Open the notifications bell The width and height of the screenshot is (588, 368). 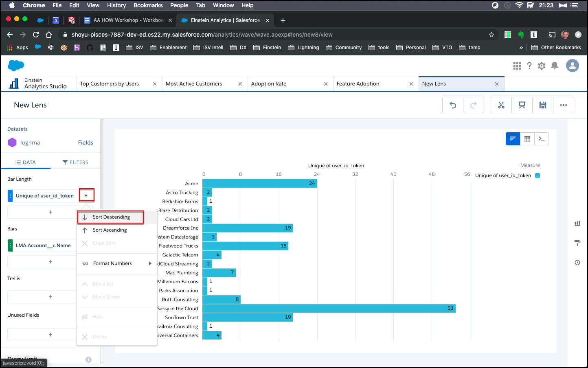point(555,66)
